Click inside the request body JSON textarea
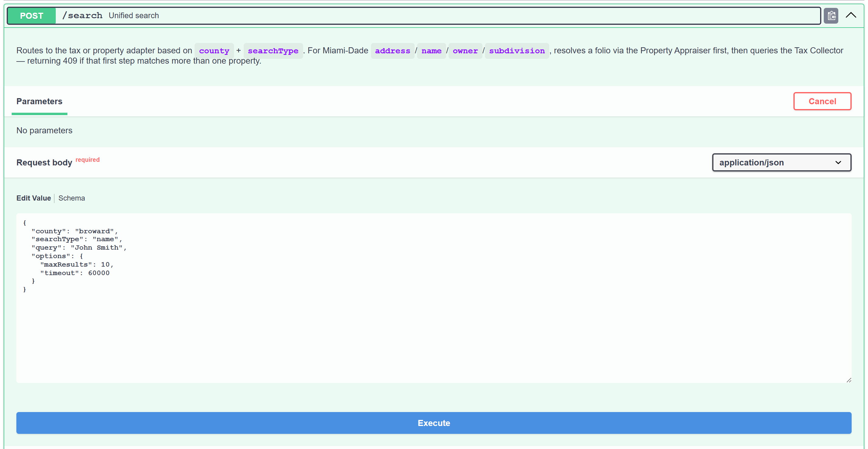Screen dimensions: 868x449 click(x=434, y=298)
